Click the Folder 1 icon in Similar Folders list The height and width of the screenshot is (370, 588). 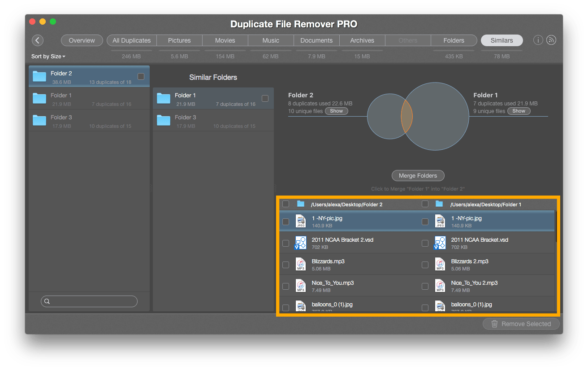[163, 98]
